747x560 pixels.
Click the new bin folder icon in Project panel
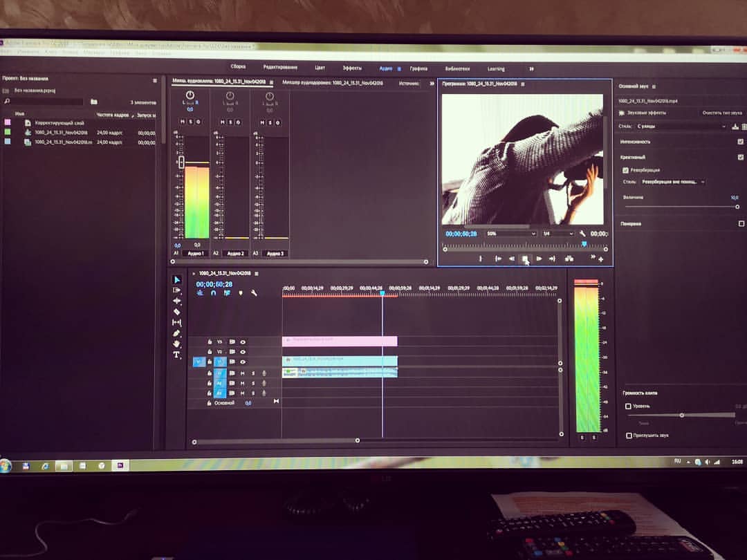[x=94, y=102]
